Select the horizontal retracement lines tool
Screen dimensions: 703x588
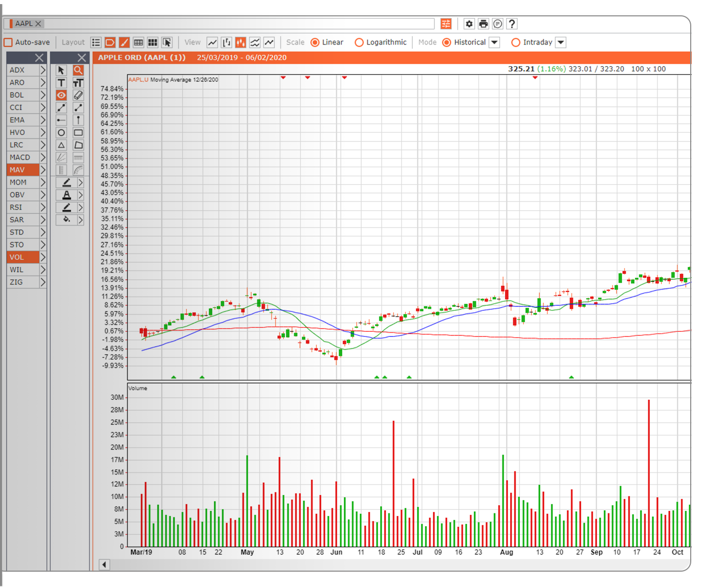click(x=78, y=157)
